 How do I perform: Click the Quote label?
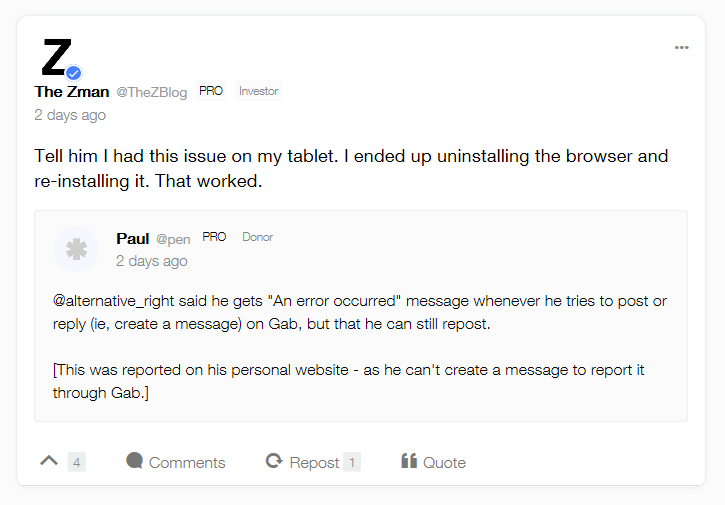[x=444, y=462]
